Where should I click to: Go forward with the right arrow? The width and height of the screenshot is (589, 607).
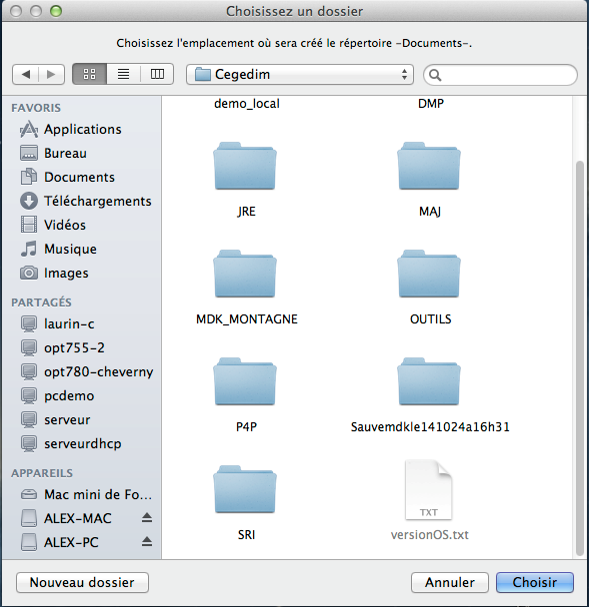(x=51, y=74)
